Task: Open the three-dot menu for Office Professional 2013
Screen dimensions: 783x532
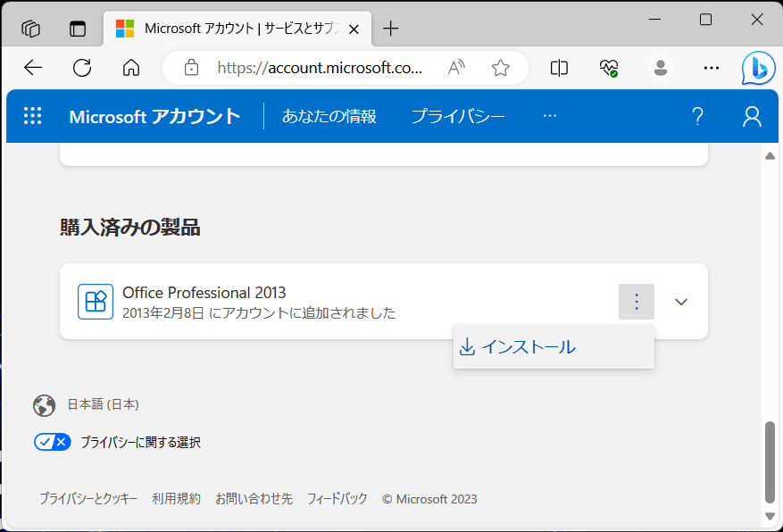Action: pyautogui.click(x=636, y=302)
